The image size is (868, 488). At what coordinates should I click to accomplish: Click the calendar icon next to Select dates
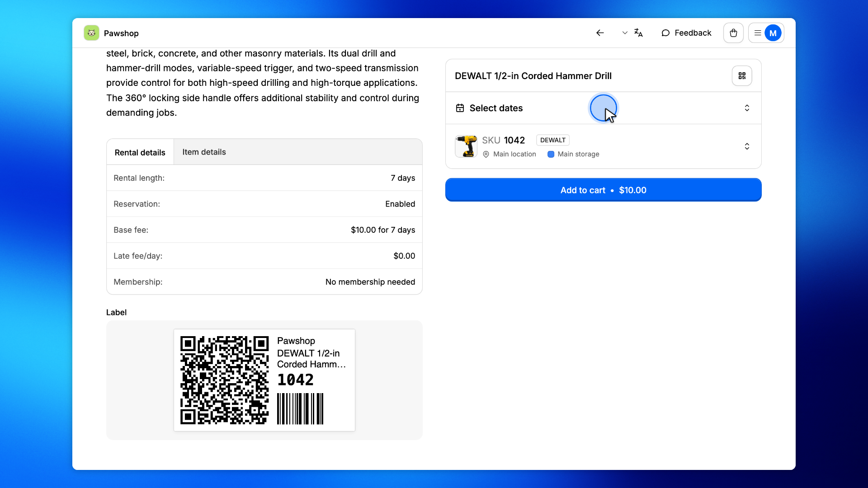pos(460,108)
